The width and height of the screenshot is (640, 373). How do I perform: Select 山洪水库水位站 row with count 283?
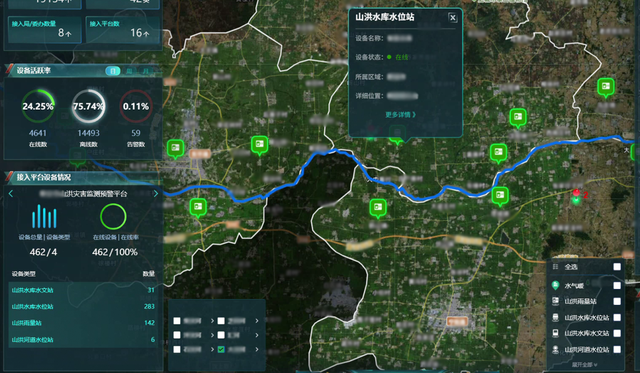pyautogui.click(x=83, y=306)
